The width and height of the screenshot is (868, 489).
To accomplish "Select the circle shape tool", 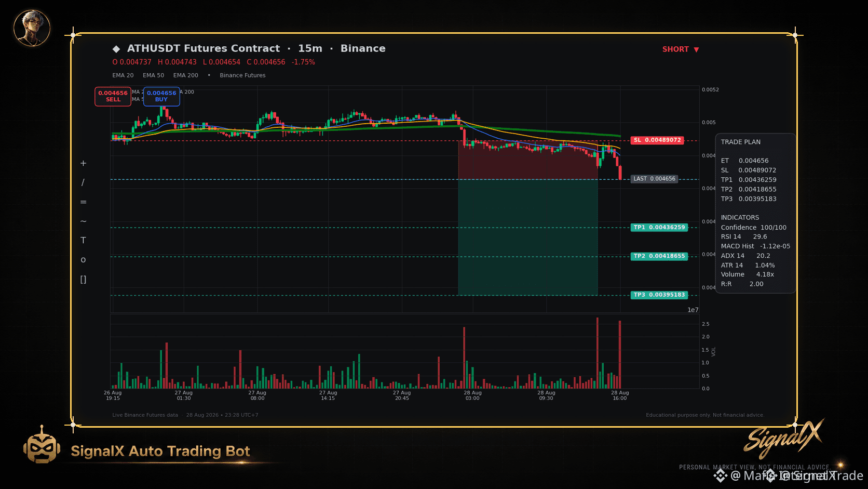I will (x=83, y=260).
